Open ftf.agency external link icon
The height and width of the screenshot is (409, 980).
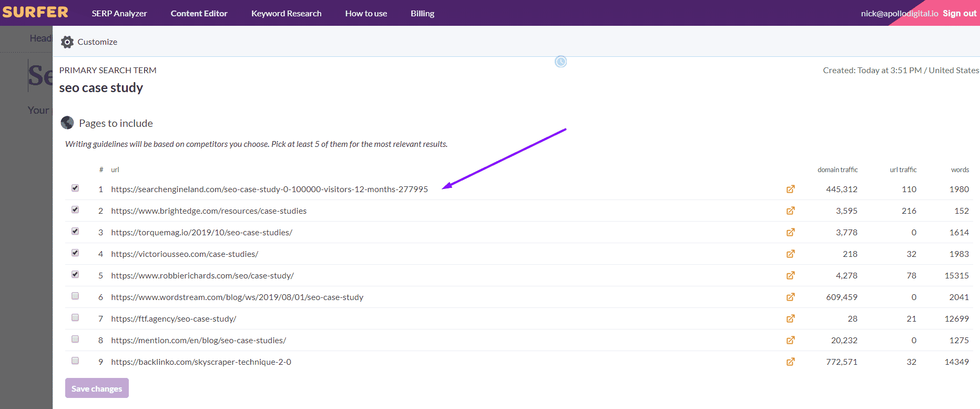coord(790,318)
